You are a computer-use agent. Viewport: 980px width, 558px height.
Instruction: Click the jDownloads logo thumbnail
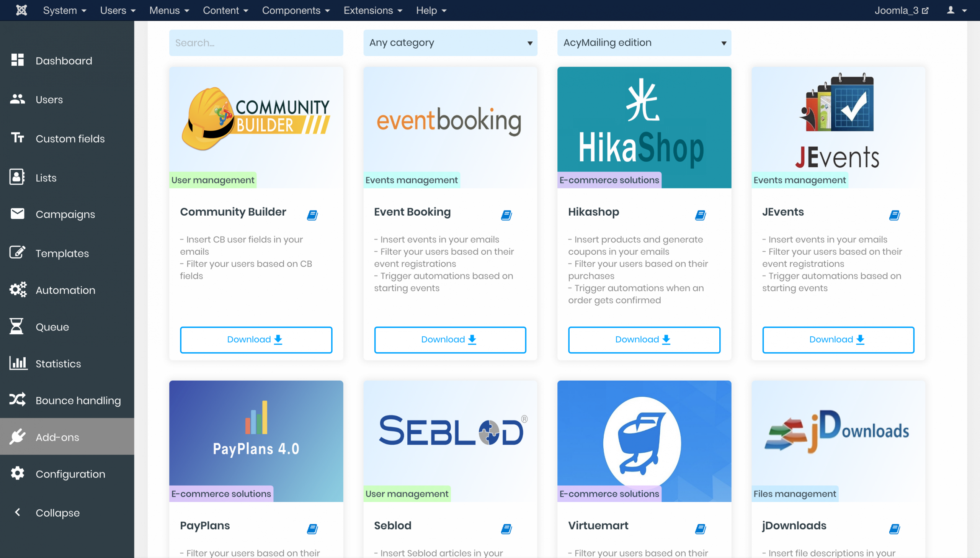[x=838, y=441]
